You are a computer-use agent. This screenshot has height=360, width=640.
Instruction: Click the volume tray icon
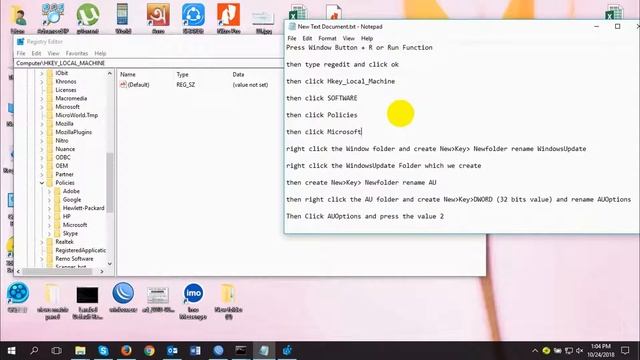[x=580, y=351]
